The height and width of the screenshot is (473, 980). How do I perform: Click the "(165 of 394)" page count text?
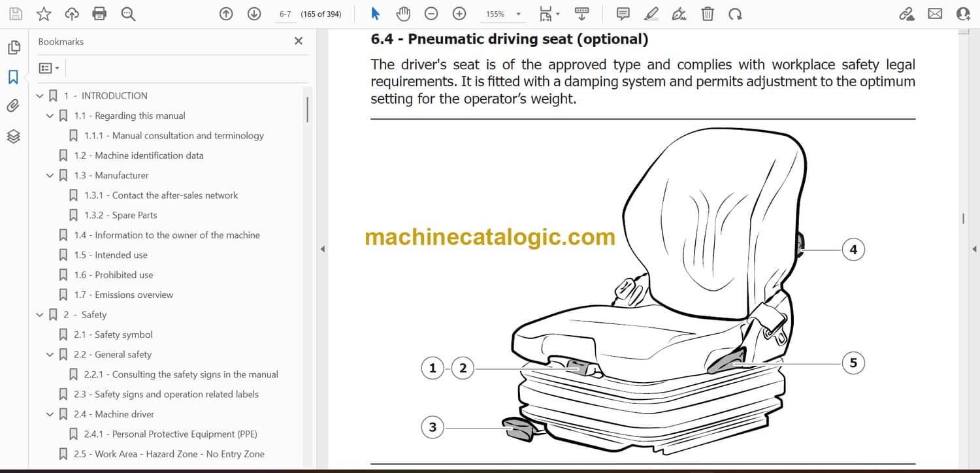(321, 14)
